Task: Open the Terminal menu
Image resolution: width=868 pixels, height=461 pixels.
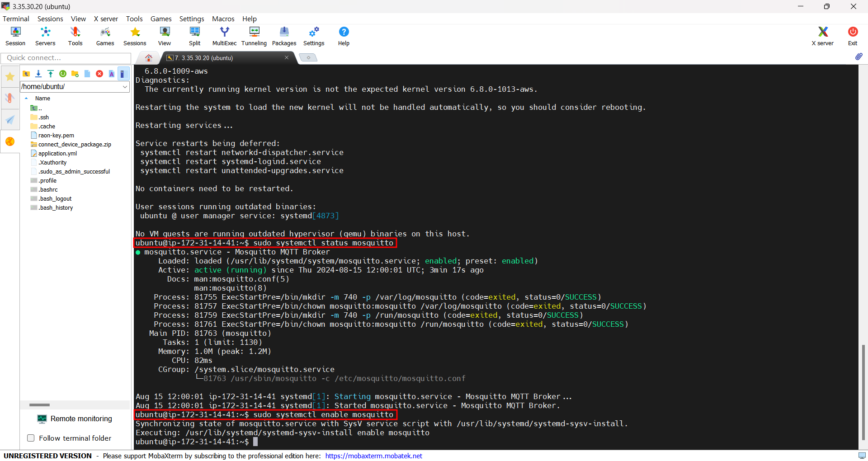Action: 16,19
